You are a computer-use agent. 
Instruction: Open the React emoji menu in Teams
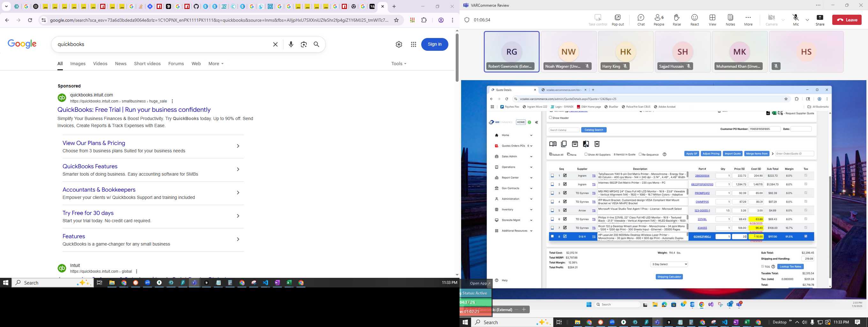point(694,20)
